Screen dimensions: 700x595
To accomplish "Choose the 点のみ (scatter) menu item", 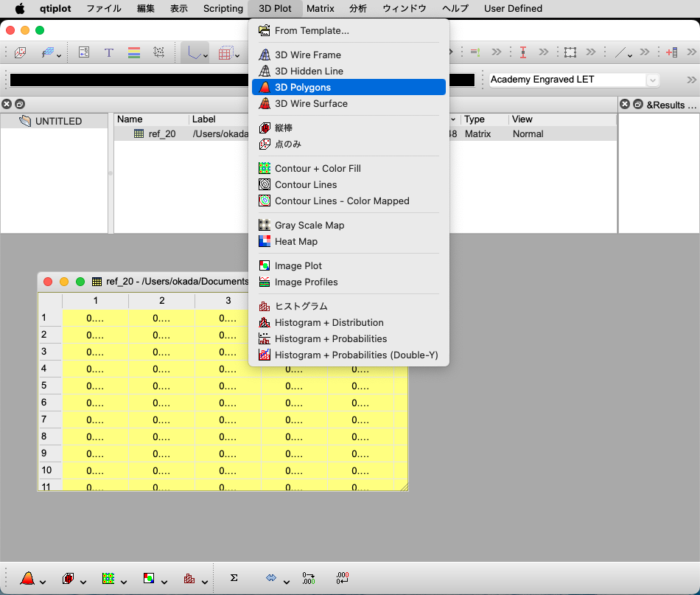I will click(x=349, y=145).
